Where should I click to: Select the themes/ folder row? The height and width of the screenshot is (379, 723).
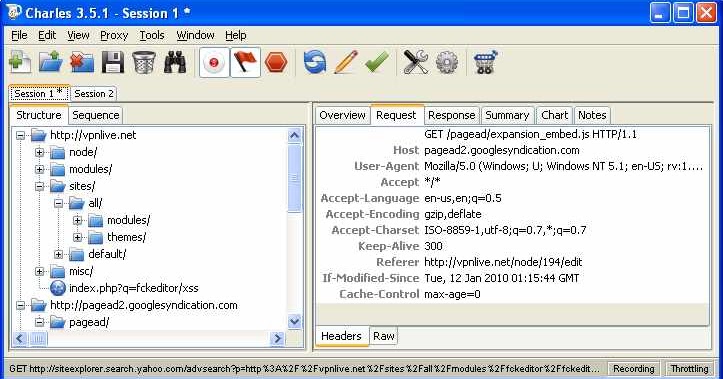126,237
